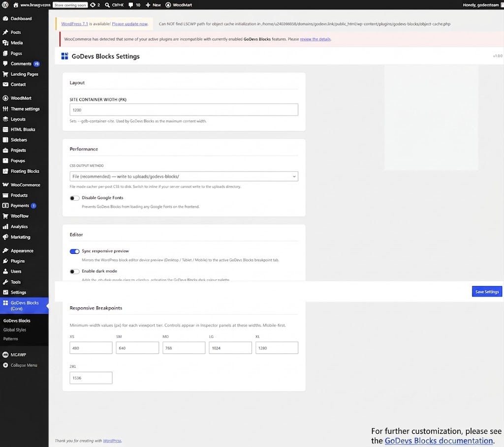Open GoDevs Blocks submenu item
The width and height of the screenshot is (504, 447).
(17, 321)
